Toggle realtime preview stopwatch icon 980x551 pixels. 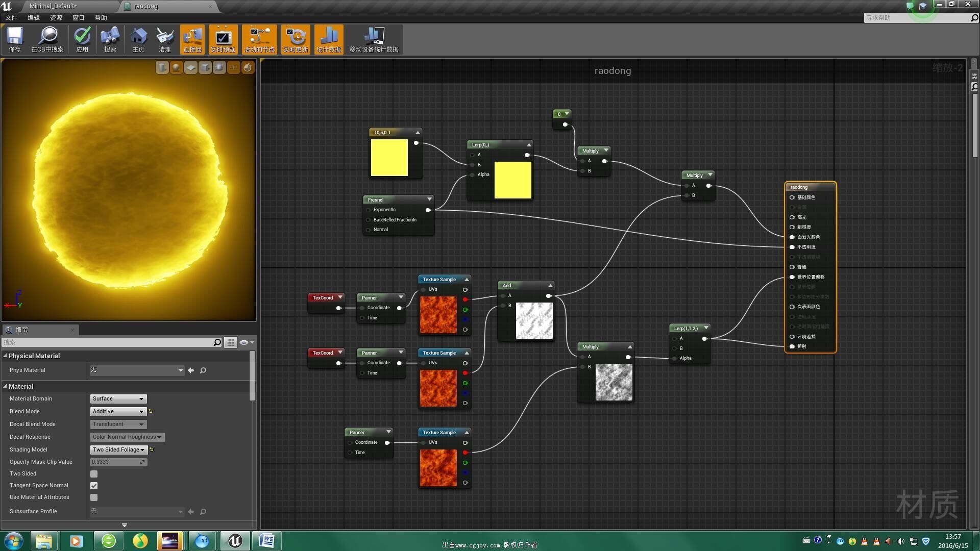click(x=248, y=67)
